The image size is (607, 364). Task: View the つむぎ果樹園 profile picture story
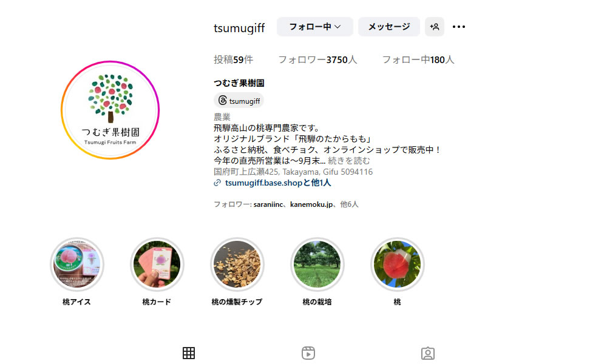[x=110, y=110]
